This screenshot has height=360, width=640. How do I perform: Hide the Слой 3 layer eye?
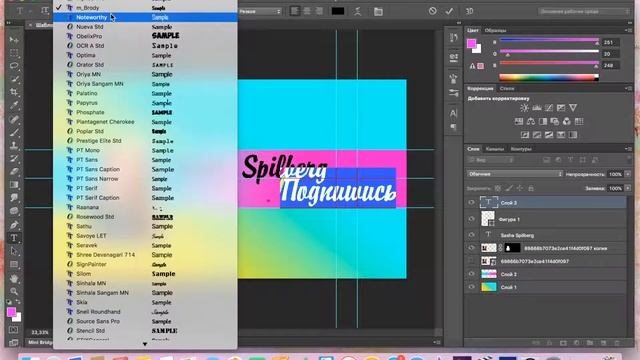point(471,202)
